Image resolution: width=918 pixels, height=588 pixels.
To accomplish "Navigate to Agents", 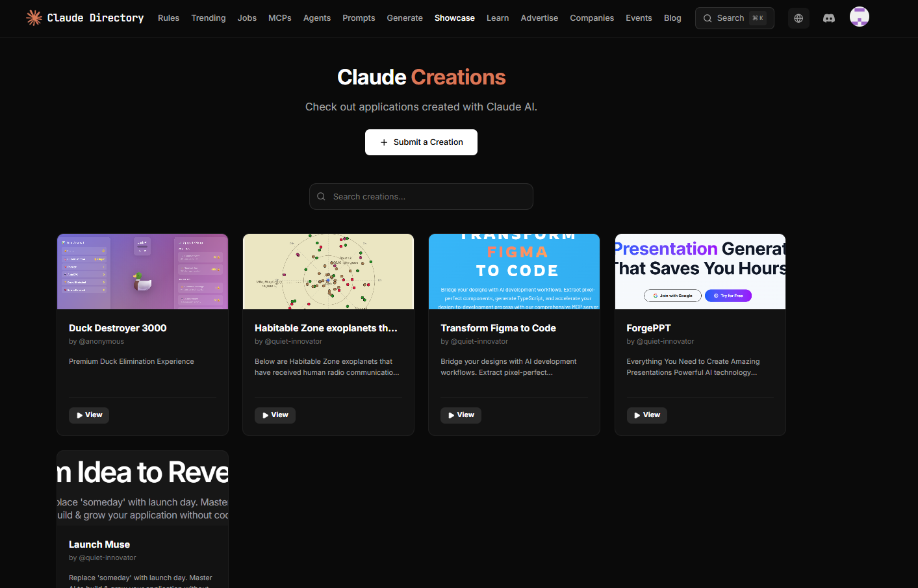I will (x=317, y=18).
